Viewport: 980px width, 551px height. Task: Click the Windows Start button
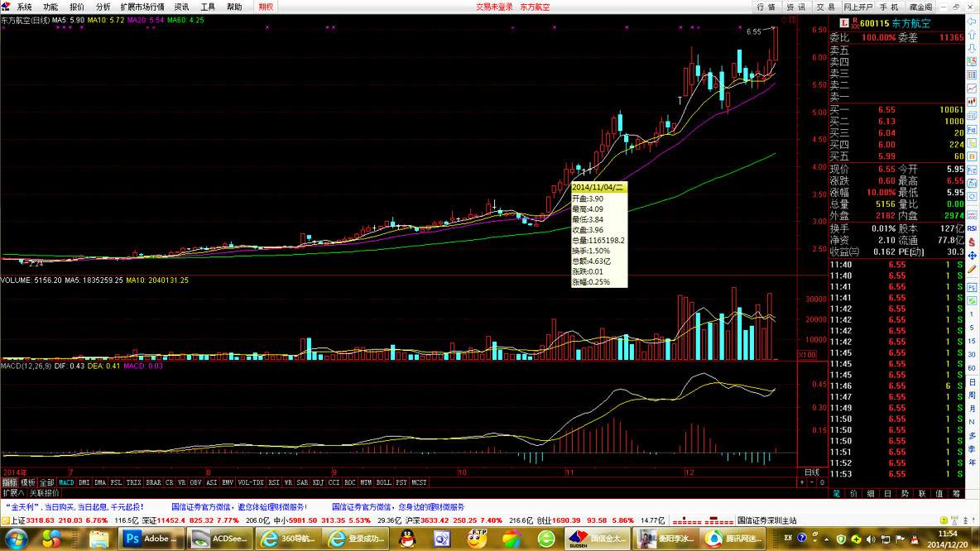point(17,539)
